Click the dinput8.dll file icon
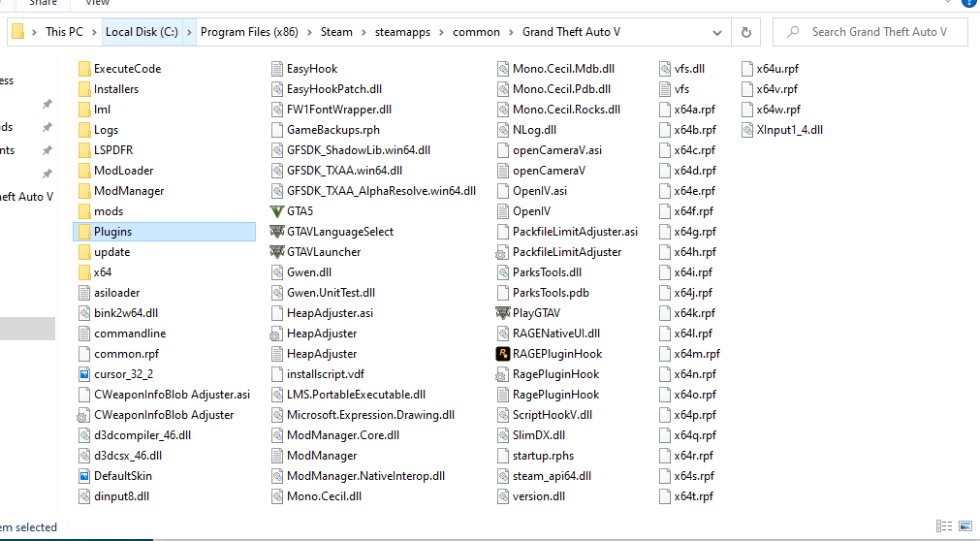The height and width of the screenshot is (541, 980). (x=84, y=496)
